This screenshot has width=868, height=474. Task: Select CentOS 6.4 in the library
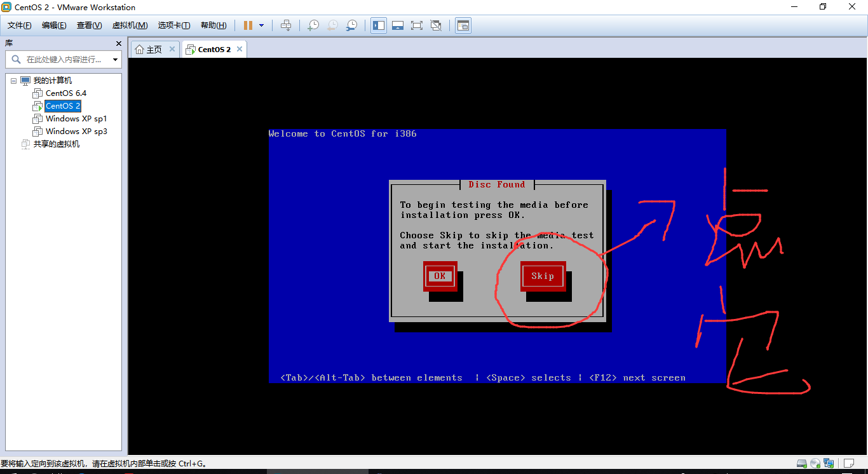pos(66,93)
